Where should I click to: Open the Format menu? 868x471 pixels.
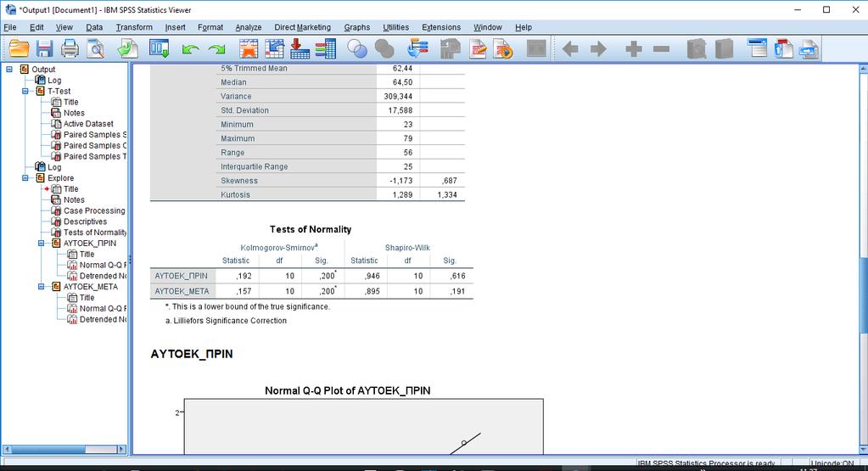coord(210,27)
